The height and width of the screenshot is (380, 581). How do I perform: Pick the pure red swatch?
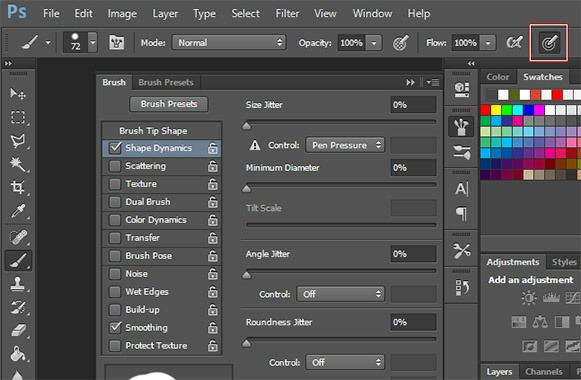point(485,110)
